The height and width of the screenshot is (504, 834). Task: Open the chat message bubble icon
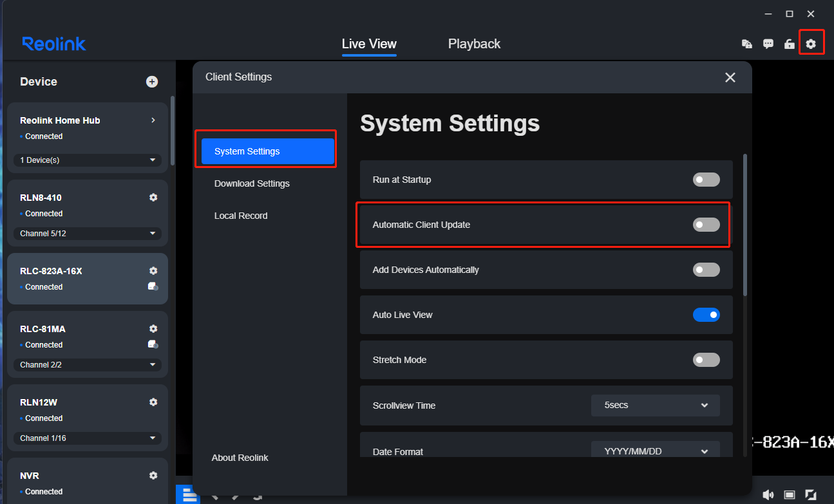[768, 44]
